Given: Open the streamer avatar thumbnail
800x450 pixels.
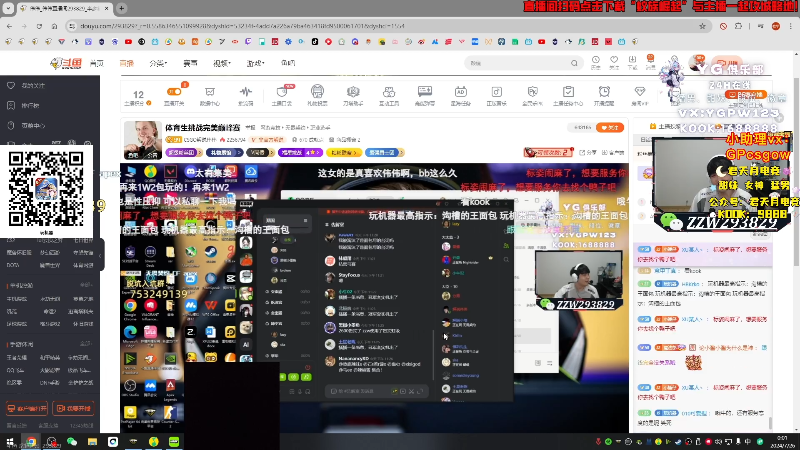Looking at the screenshot, I should click(x=142, y=140).
